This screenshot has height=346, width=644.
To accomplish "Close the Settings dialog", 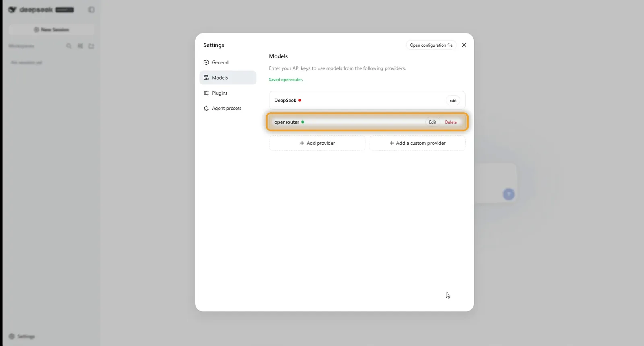I will pyautogui.click(x=464, y=45).
